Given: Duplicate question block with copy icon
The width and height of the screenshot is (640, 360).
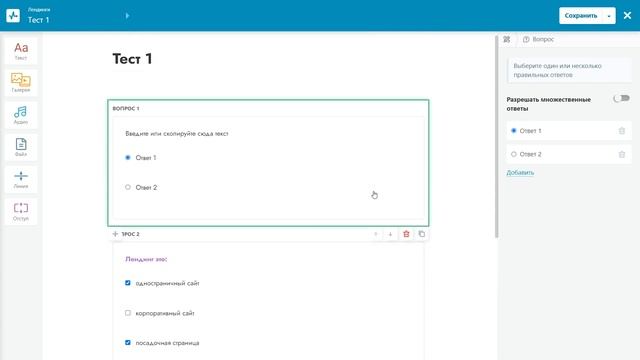Looking at the screenshot, I should click(x=422, y=234).
